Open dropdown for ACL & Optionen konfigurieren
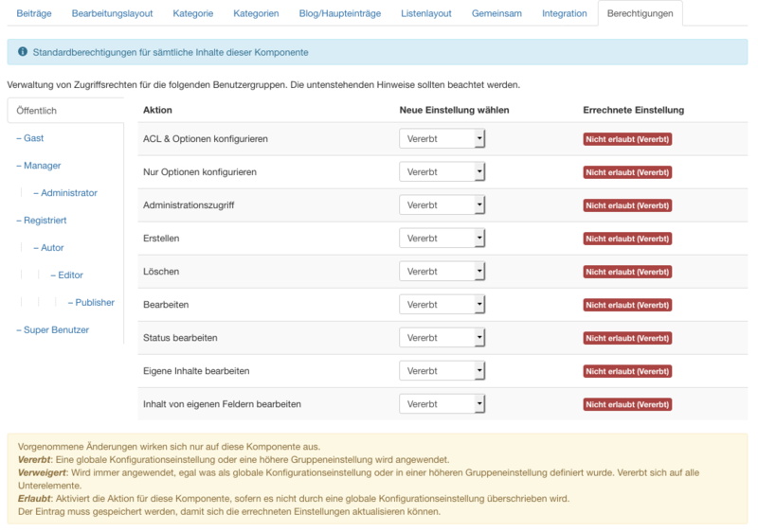The height and width of the screenshot is (532, 758). 442,138
